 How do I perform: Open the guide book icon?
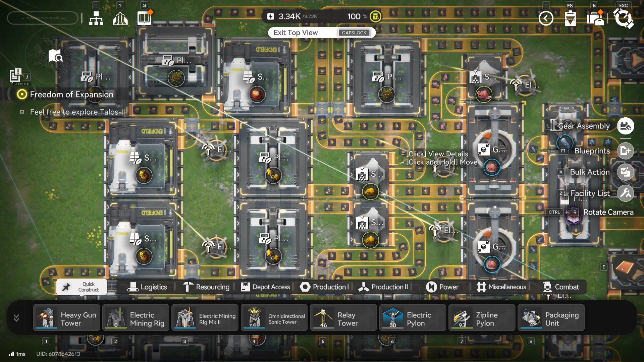145,18
